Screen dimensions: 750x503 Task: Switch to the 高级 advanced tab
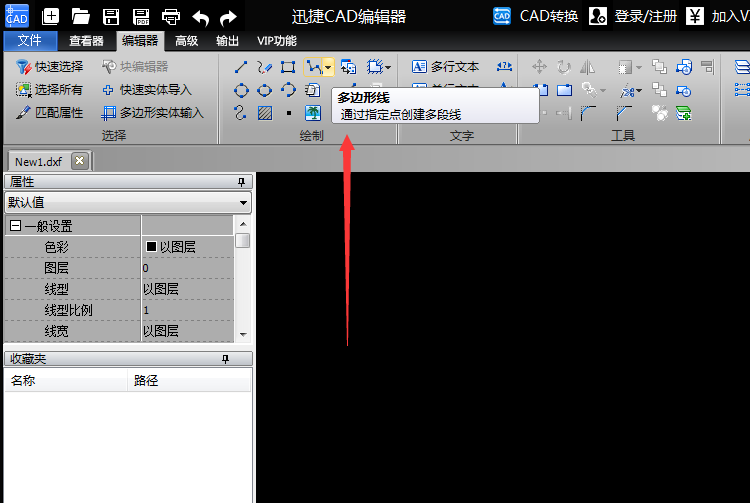coord(187,41)
